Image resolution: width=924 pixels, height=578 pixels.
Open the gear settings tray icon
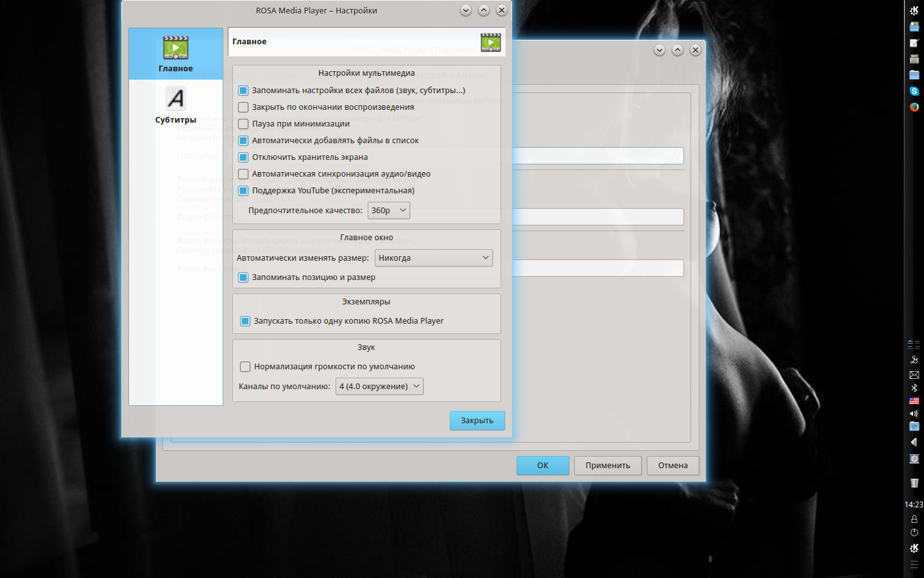[x=914, y=459]
